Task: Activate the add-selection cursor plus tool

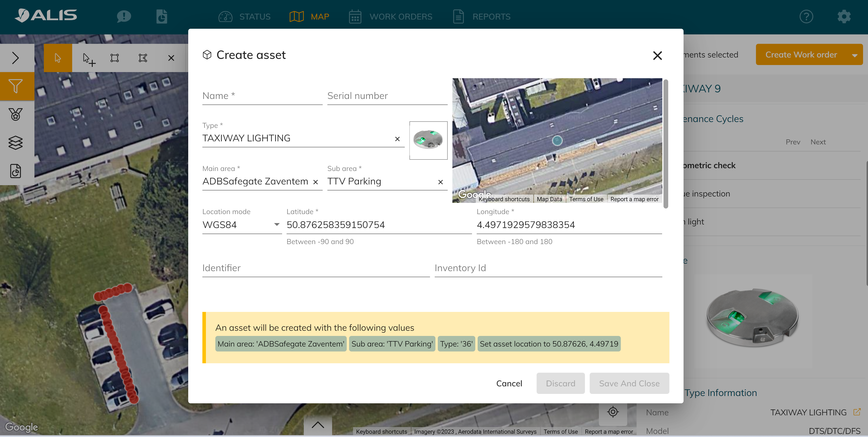Action: 89,59
